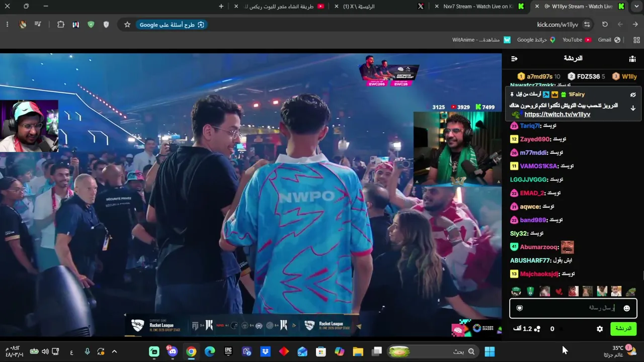This screenshot has width=644, height=362.
Task: Click username m77mddi in chat
Action: tap(534, 153)
